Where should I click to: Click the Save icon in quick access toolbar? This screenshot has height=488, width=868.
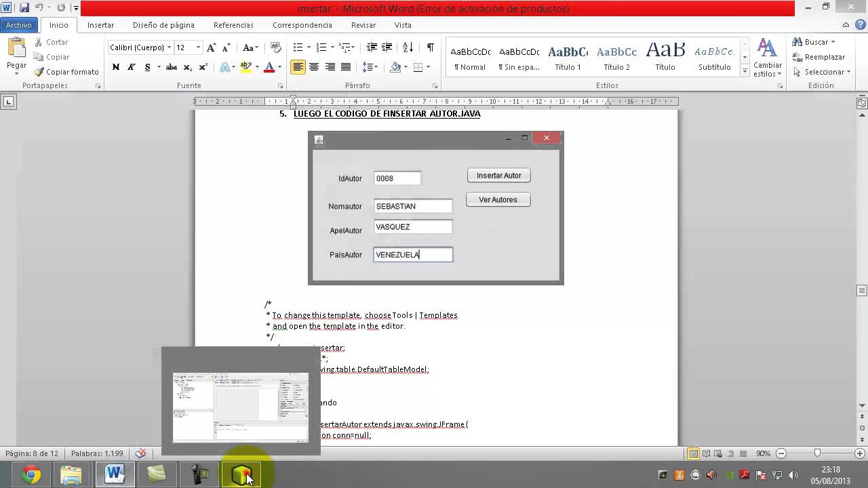(24, 8)
